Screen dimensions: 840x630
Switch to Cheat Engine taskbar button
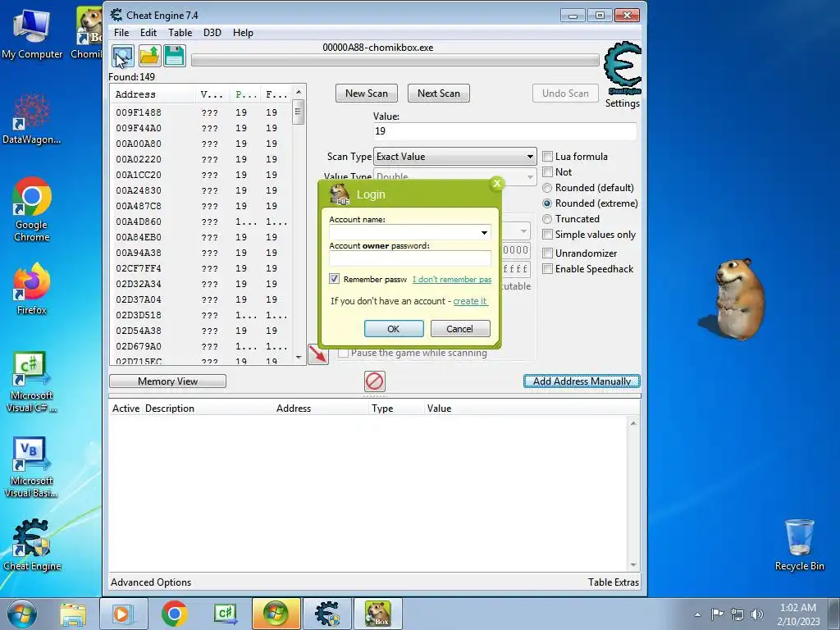pyautogui.click(x=327, y=614)
